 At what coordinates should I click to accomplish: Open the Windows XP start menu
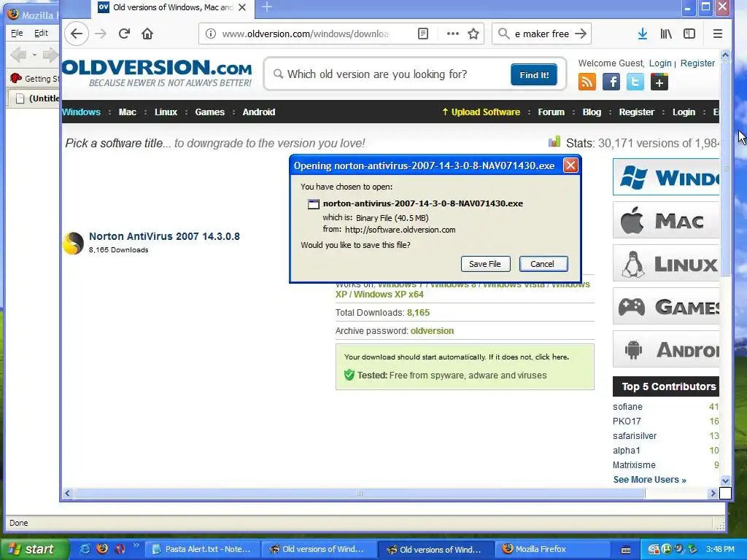(x=34, y=549)
